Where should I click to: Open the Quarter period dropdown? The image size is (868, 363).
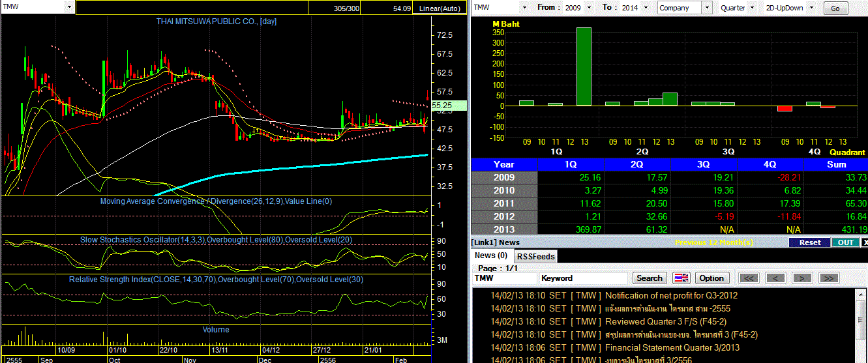pos(751,8)
